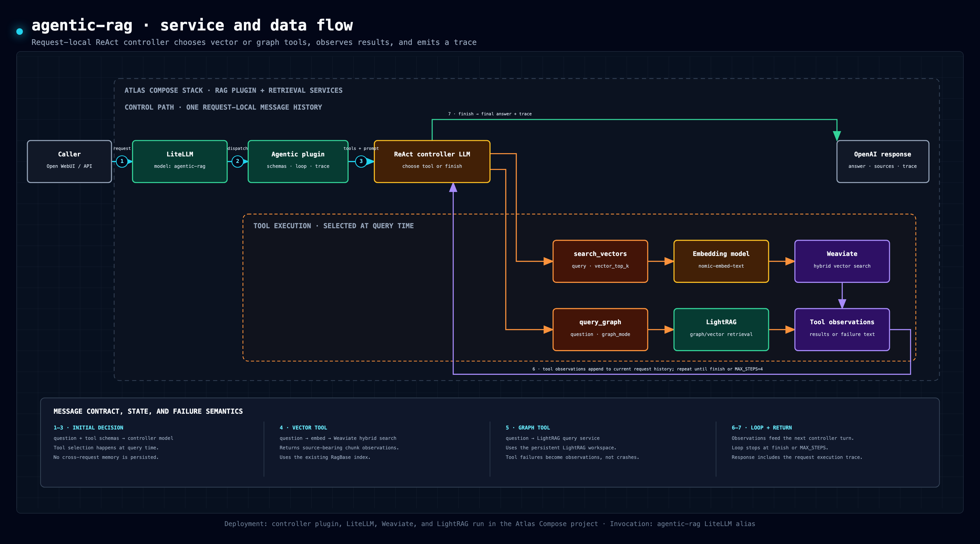Click '1–3 · INITIAL DECISION' column heading
This screenshot has height=544, width=980.
[88, 428]
